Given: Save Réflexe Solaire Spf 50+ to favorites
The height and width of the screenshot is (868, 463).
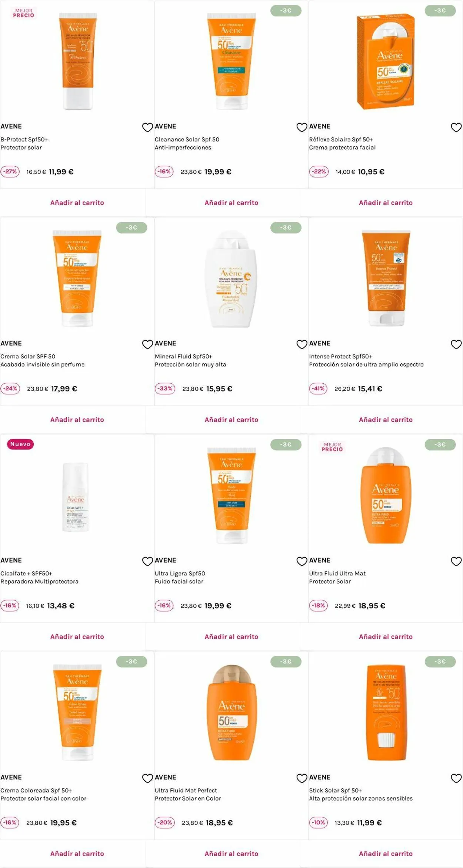Looking at the screenshot, I should click(456, 127).
